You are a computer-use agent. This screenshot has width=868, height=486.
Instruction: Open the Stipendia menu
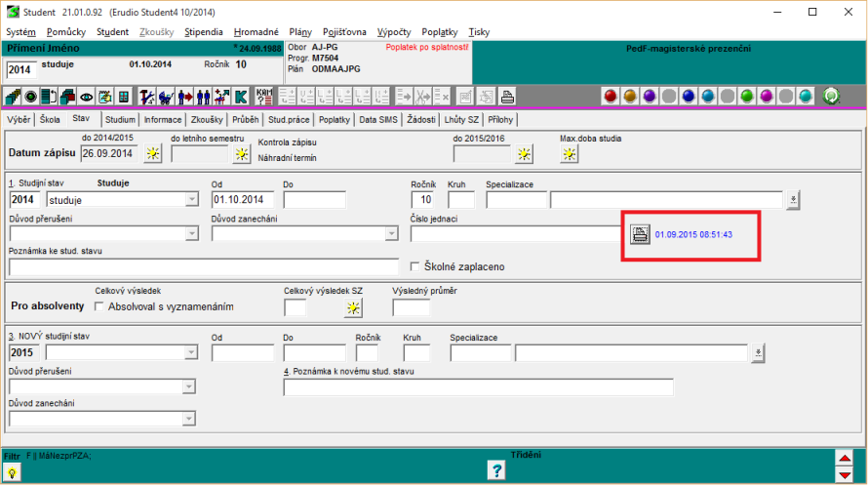206,31
